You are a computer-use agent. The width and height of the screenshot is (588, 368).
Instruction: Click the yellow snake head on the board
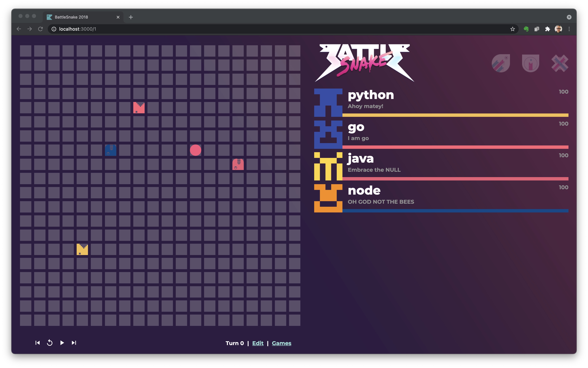tap(82, 249)
